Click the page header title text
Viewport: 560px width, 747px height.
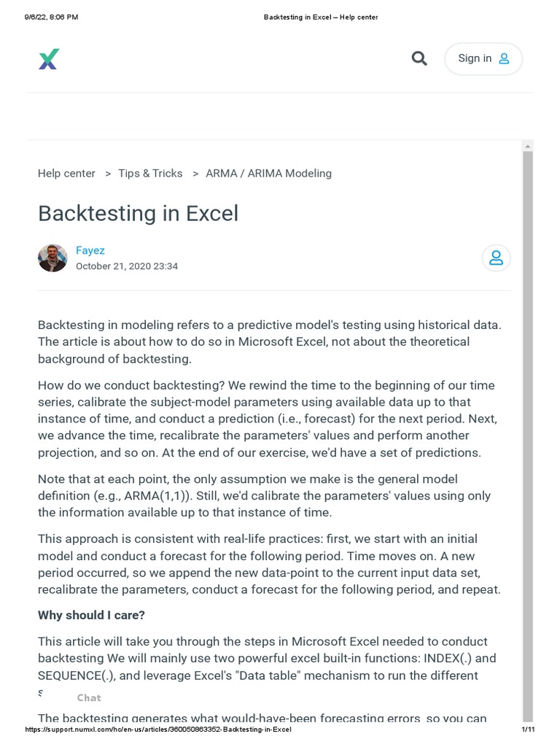[320, 17]
